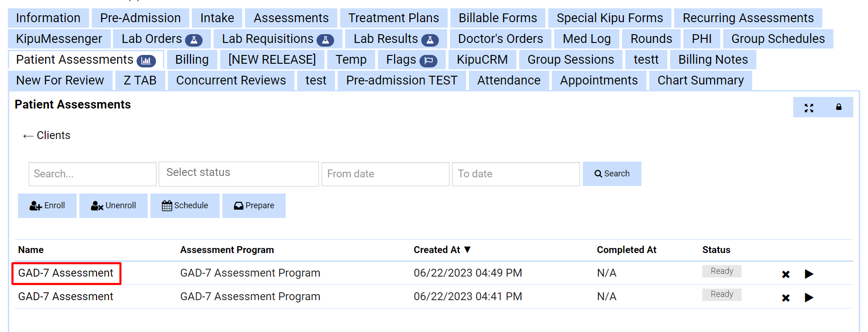This screenshot has width=868, height=332.
Task: Start the 04:41 PM GAD-7 assessment
Action: pyautogui.click(x=808, y=298)
